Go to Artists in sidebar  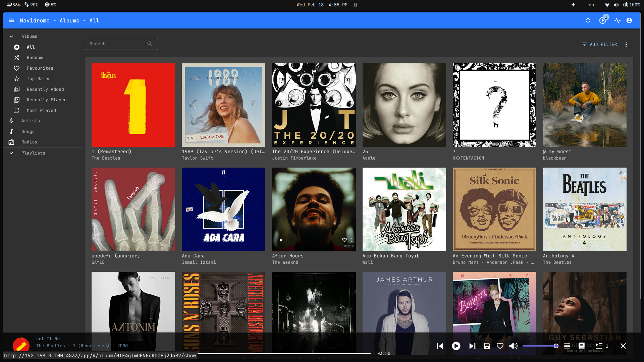coord(31,121)
